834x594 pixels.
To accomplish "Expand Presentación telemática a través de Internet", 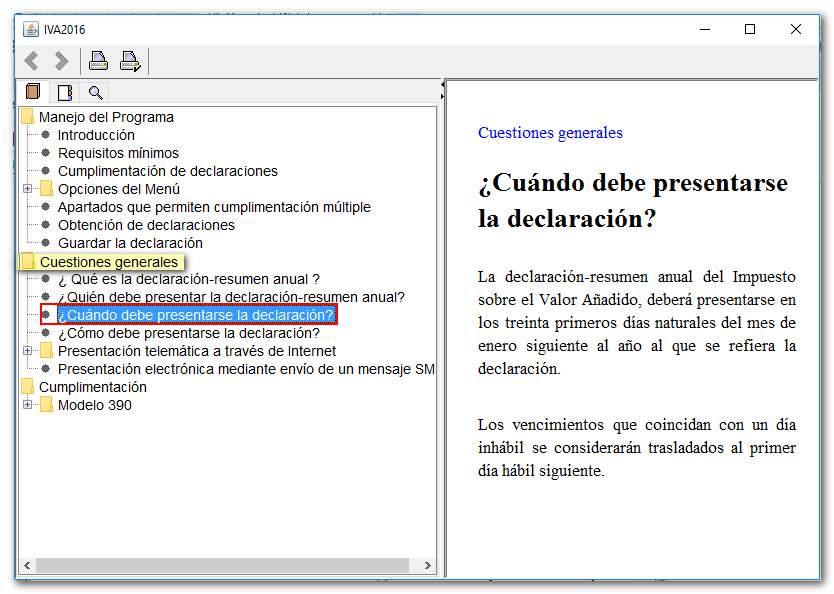I will coord(28,351).
